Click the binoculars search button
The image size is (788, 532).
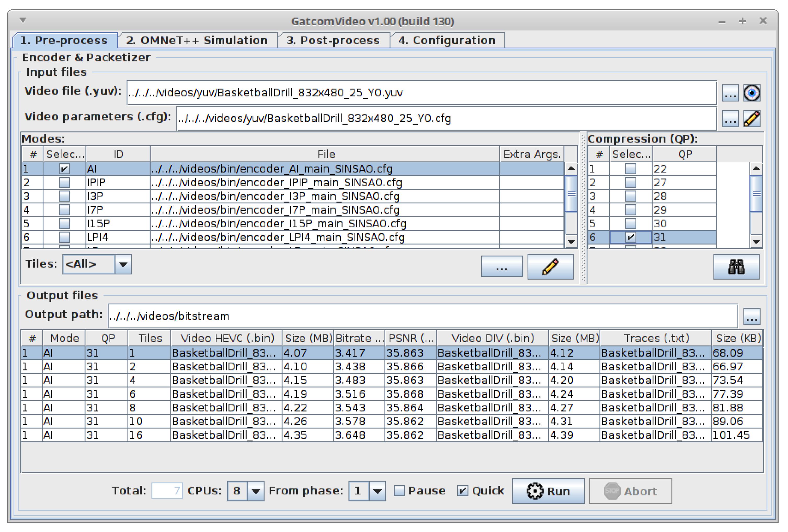coord(736,267)
